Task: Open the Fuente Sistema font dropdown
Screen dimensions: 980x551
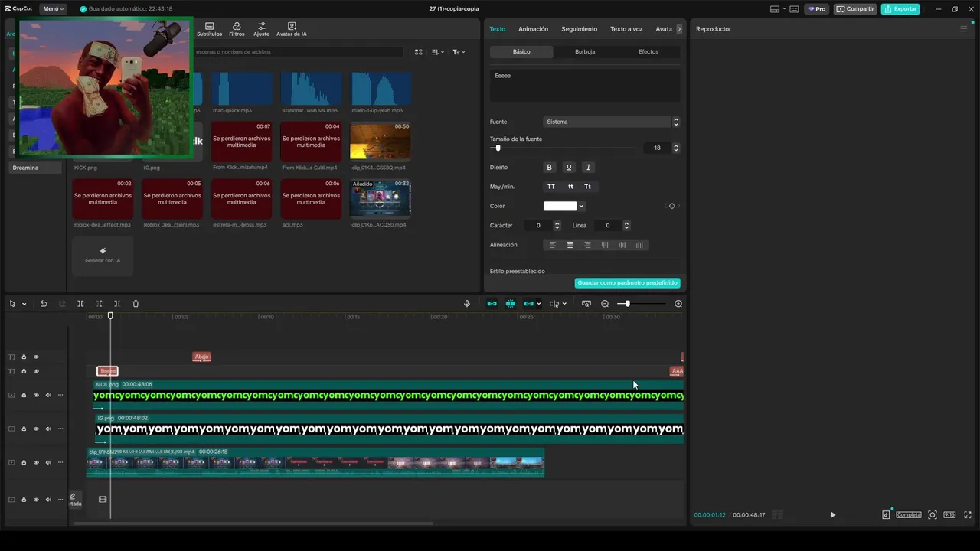Action: tap(612, 122)
